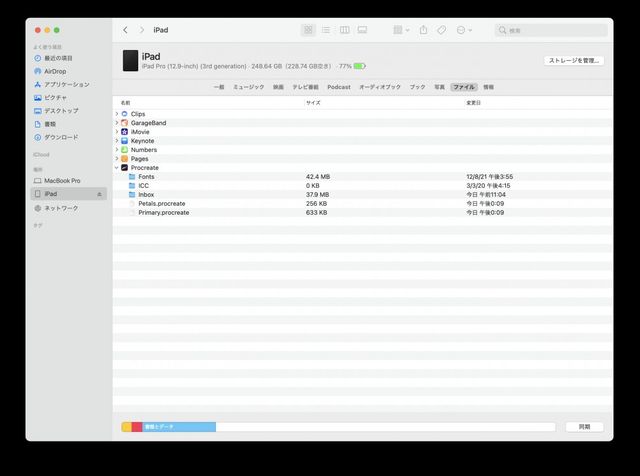Viewport: 640px width, 476px height.
Task: Open Applications folder in sidebar
Action: [69, 85]
